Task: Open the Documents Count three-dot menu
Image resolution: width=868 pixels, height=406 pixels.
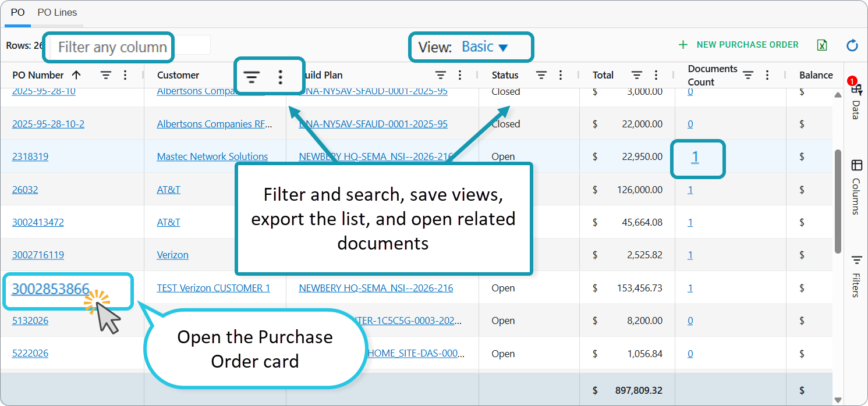Action: click(x=767, y=75)
